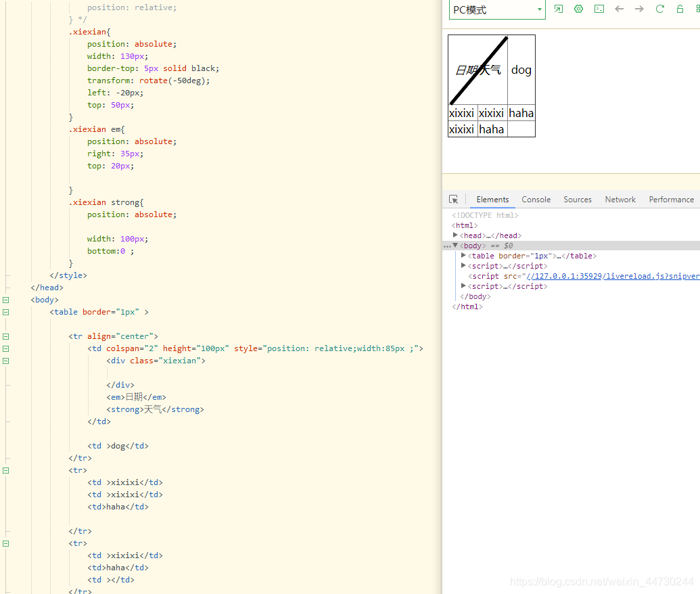Open preview in external browser icon
The height and width of the screenshot is (594, 700).
click(x=559, y=9)
